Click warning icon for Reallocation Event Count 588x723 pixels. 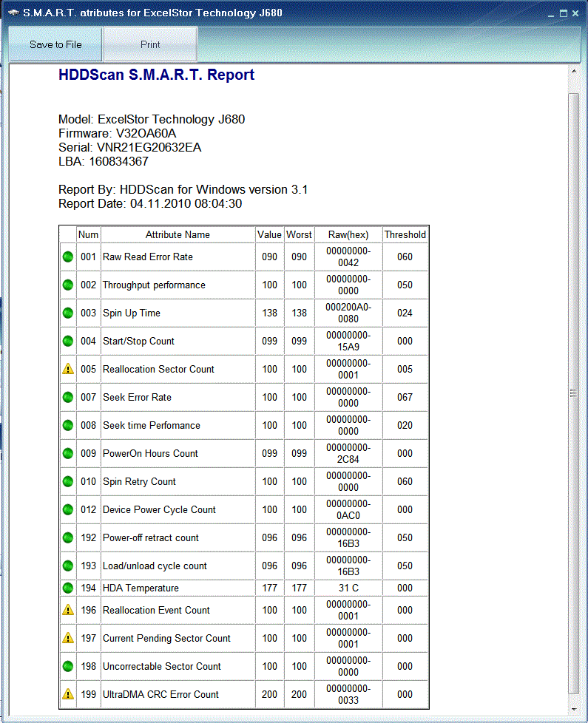[x=68, y=610]
